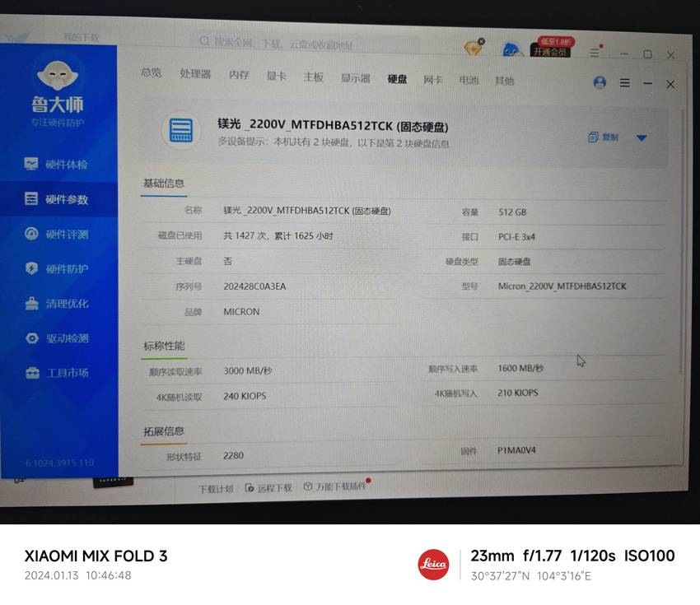Switch to the 显卡 graphics card tab
This screenshot has width=700, height=605.
[277, 76]
